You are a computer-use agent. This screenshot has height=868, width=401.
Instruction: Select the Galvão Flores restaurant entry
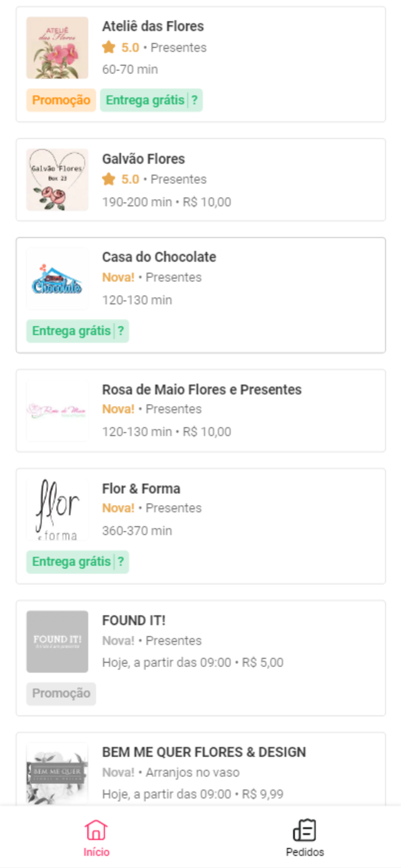[x=200, y=179]
